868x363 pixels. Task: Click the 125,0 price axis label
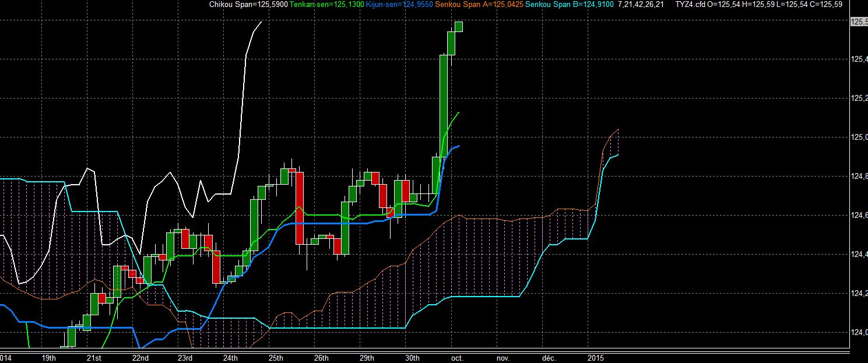(859, 137)
